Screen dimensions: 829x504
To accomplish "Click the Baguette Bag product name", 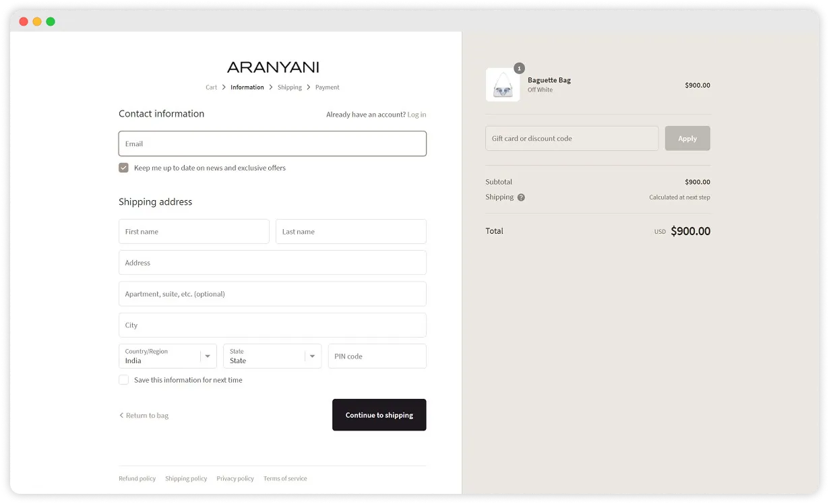I will pos(549,80).
